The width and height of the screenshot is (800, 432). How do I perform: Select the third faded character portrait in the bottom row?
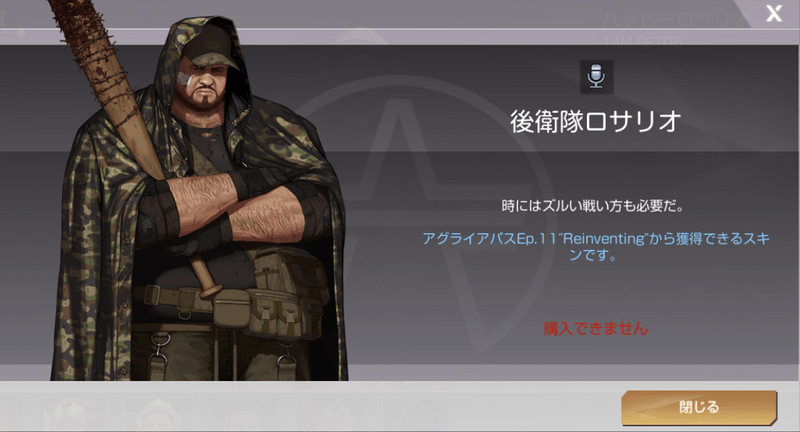click(x=244, y=418)
